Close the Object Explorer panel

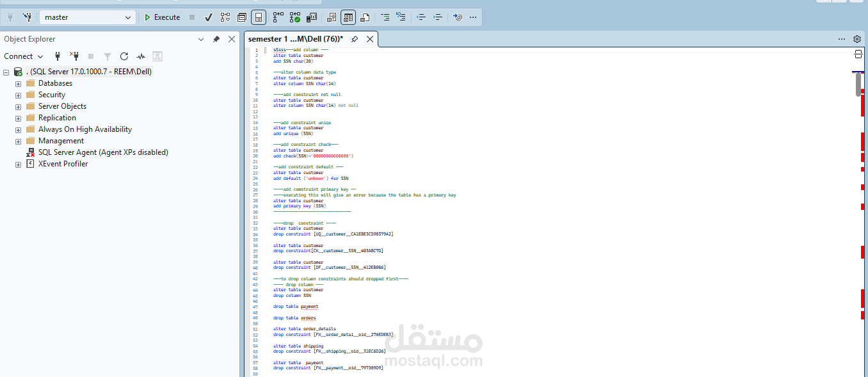coord(232,39)
